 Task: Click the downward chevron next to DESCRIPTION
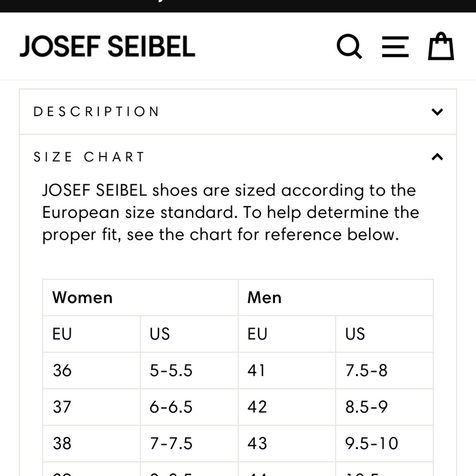436,112
